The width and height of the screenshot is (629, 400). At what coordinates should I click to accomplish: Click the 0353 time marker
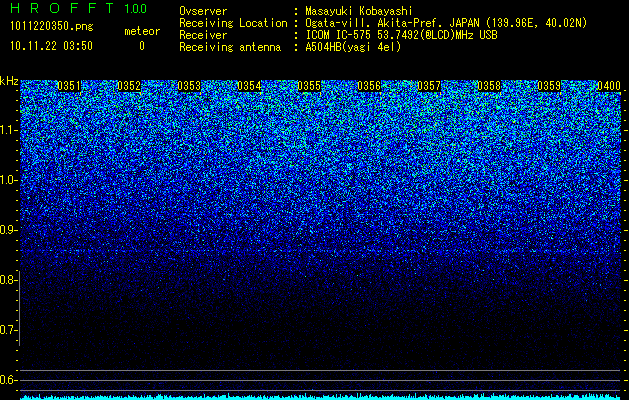(189, 86)
